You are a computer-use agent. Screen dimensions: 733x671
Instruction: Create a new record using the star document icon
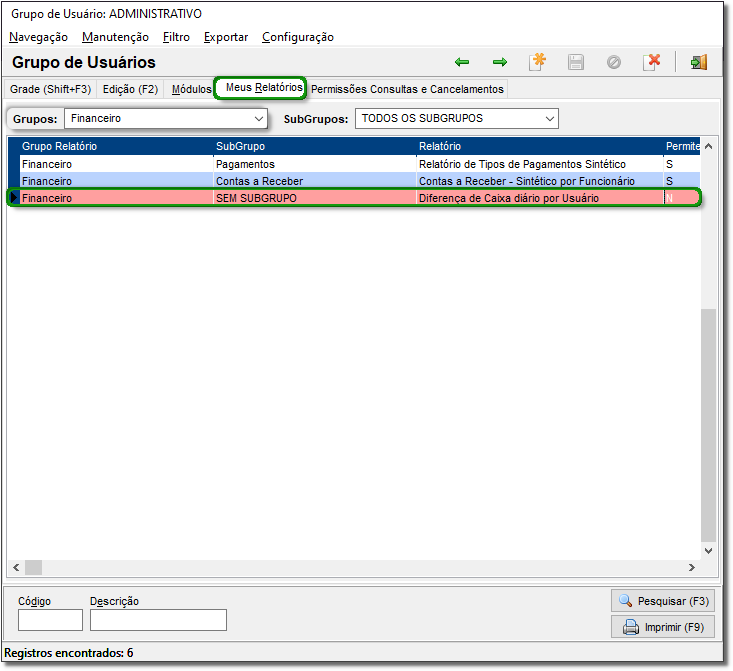tap(538, 62)
